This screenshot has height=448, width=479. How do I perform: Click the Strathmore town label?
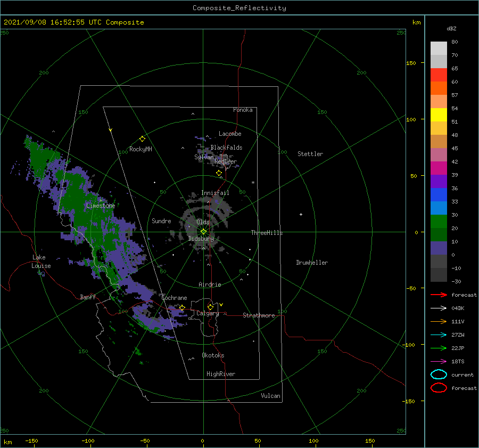pos(259,315)
